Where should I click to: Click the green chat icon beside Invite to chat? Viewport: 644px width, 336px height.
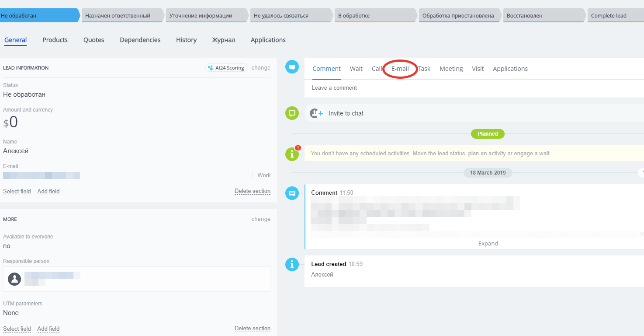[x=292, y=113]
